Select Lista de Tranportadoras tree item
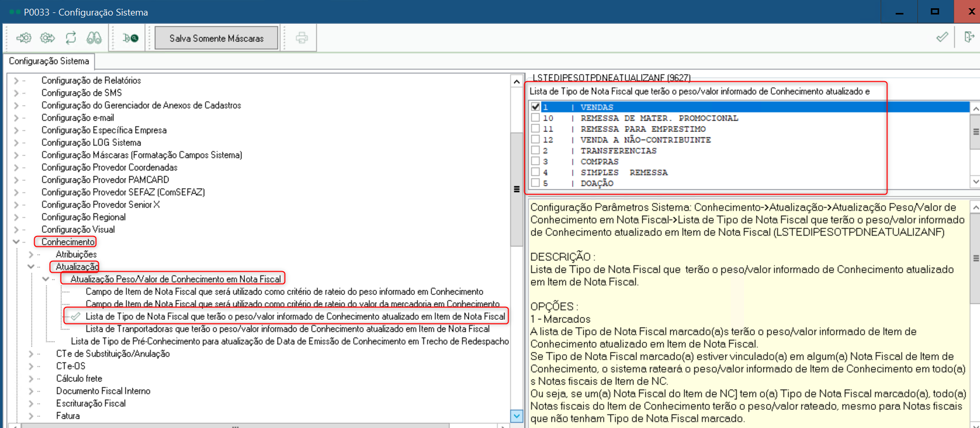Image resolution: width=980 pixels, height=428 pixels. point(288,329)
